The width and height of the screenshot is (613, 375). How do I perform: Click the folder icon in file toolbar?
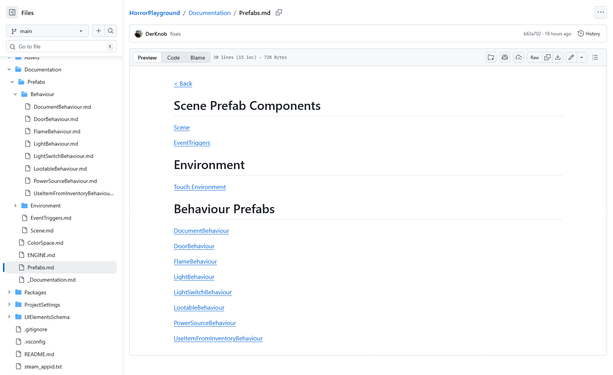point(491,57)
